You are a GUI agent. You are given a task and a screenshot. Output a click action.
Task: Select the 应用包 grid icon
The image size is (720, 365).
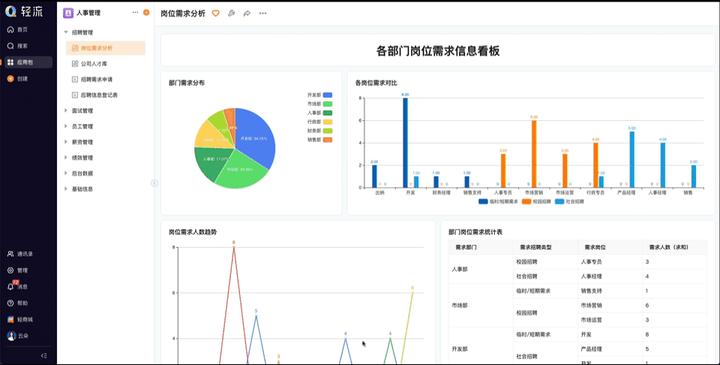[11, 62]
